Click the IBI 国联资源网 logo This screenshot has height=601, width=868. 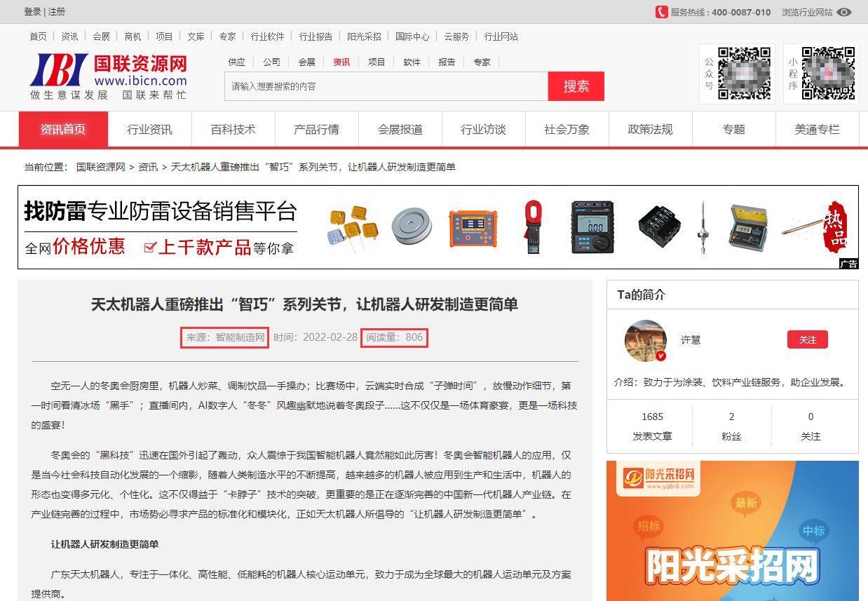click(109, 76)
